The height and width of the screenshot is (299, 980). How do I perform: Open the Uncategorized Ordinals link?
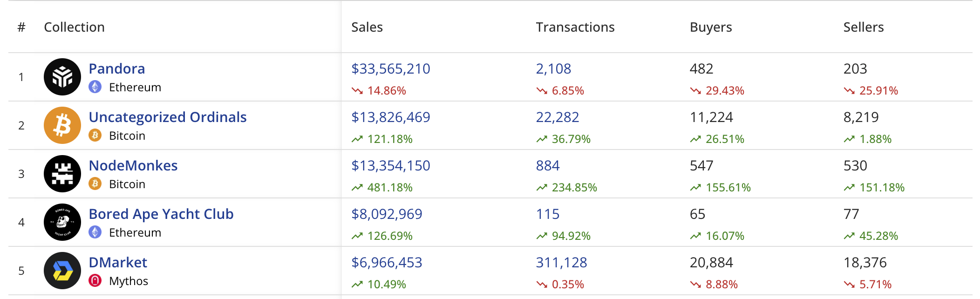168,117
